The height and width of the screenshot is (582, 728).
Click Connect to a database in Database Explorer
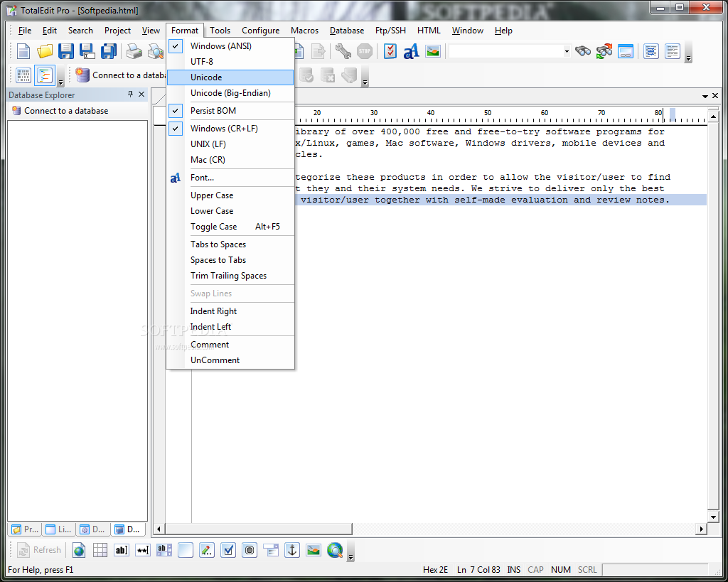pyautogui.click(x=60, y=111)
